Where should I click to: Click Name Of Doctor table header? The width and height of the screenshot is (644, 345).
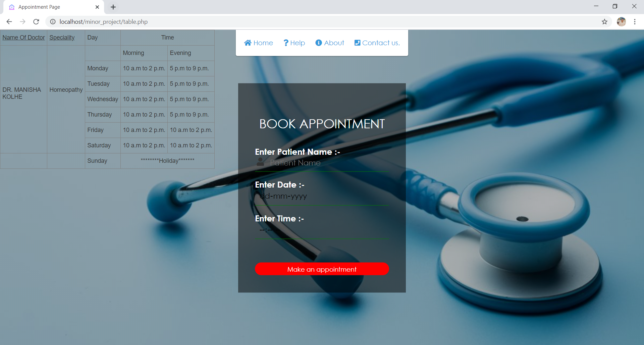23,38
